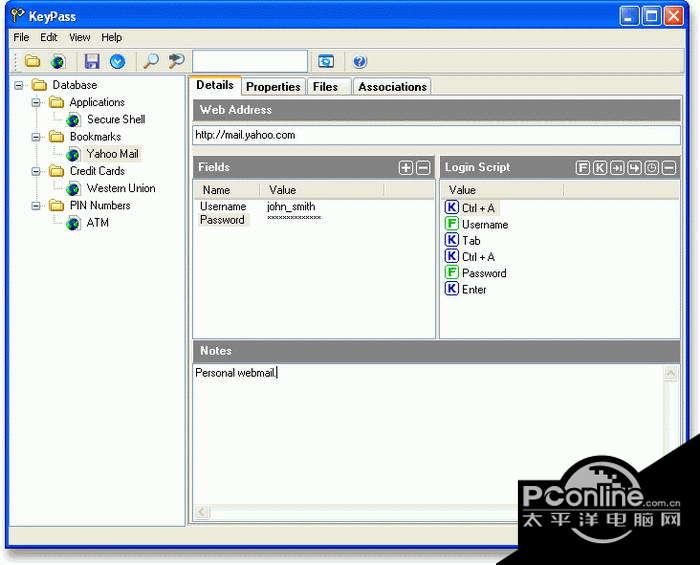Select the Applications folder

pos(97,102)
